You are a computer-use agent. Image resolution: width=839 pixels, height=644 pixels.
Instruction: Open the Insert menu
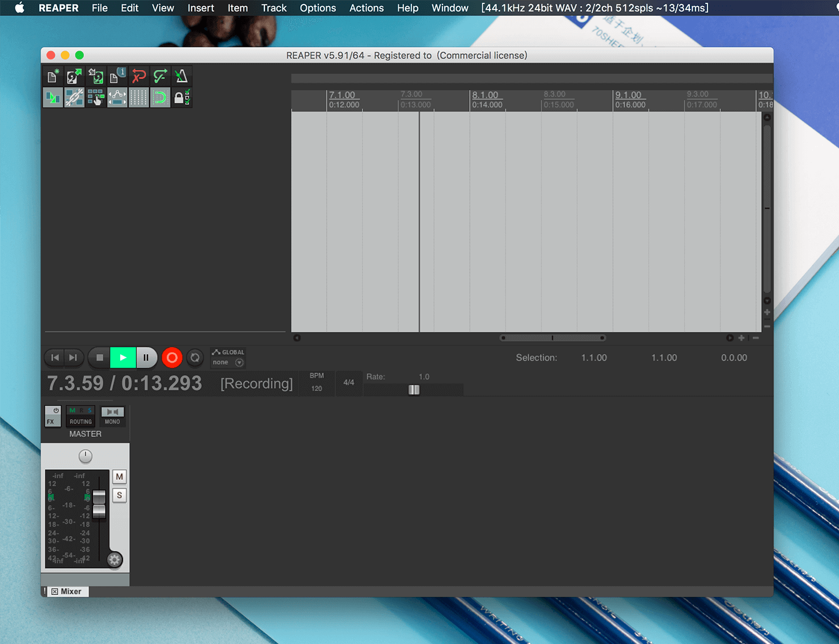tap(201, 8)
